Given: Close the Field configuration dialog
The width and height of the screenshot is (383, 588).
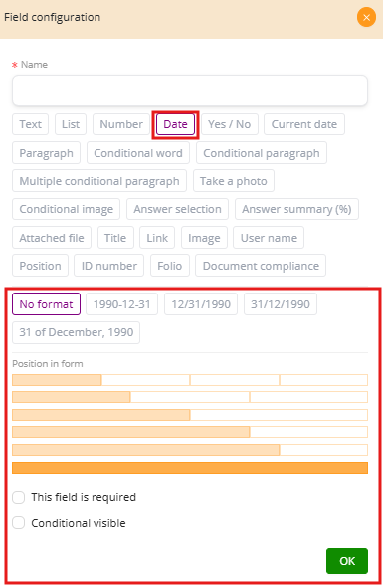Looking at the screenshot, I should (366, 17).
